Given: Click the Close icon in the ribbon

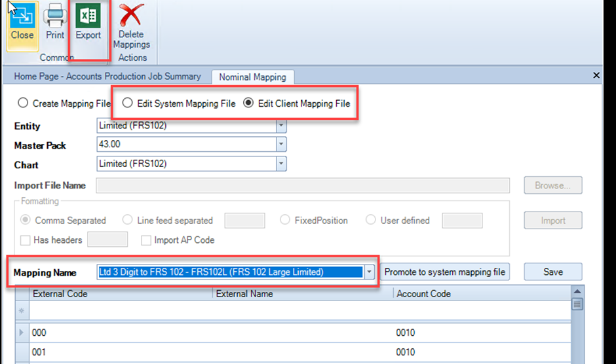Looking at the screenshot, I should (x=22, y=16).
